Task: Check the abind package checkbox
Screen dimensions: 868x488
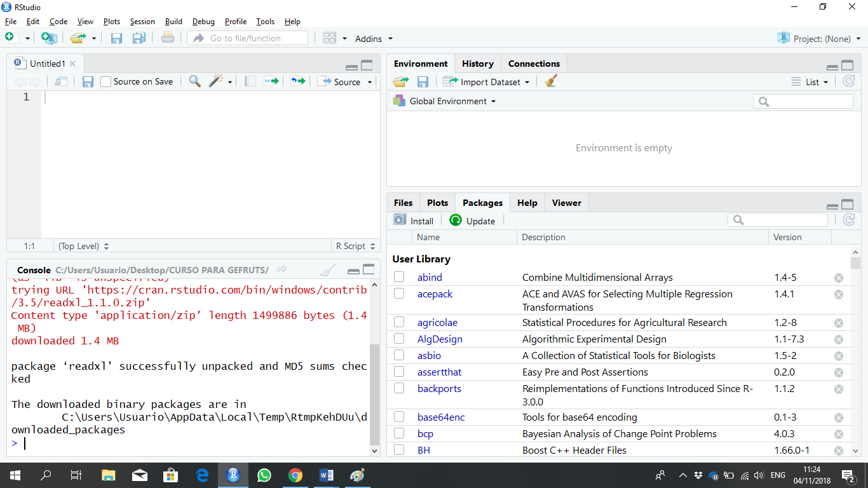Action: (399, 277)
